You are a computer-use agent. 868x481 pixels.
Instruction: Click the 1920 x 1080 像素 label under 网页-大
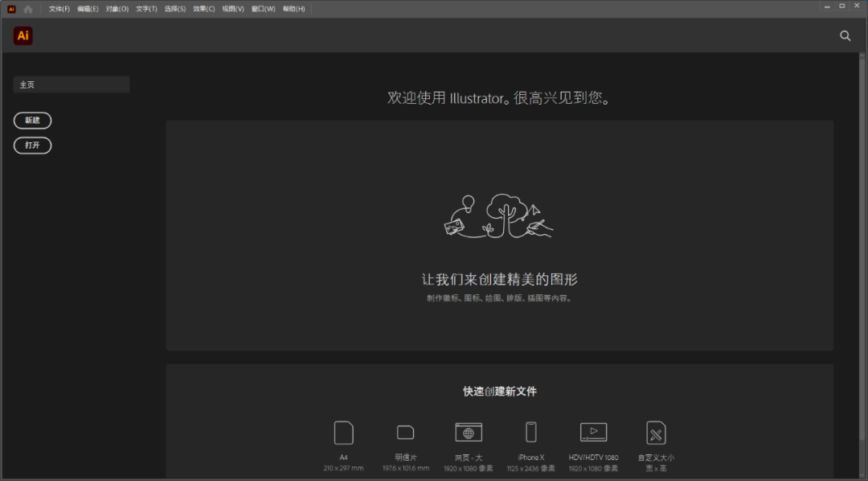point(469,468)
